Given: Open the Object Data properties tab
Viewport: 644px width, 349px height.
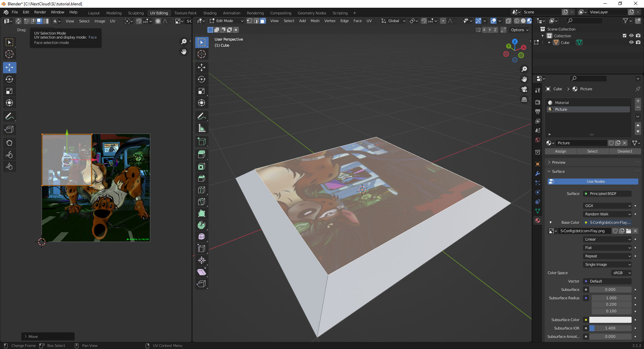Looking at the screenshot, I should tap(538, 211).
